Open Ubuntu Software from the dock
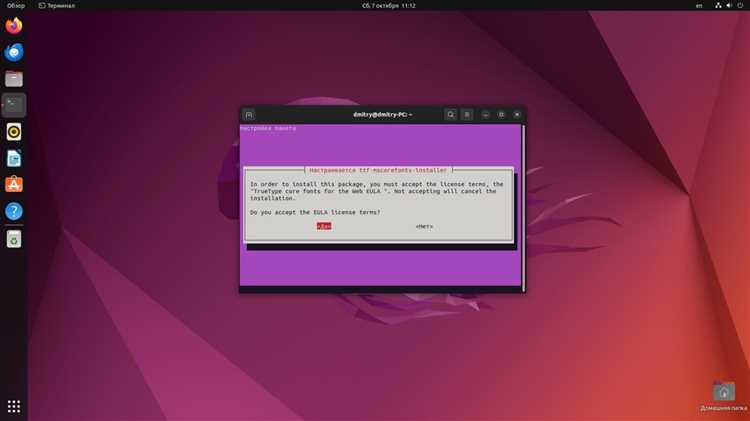Image resolution: width=750 pixels, height=421 pixels. click(14, 185)
